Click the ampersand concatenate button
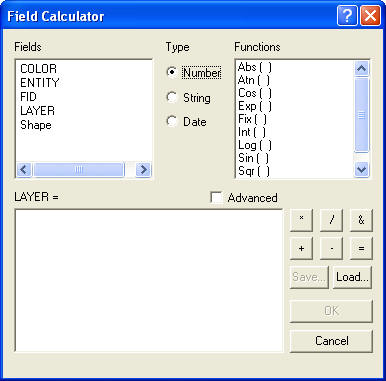 [x=361, y=220]
